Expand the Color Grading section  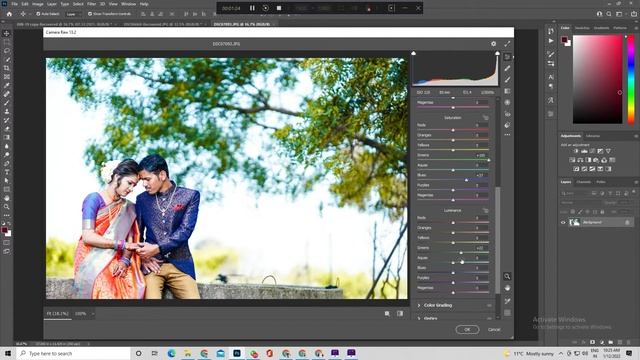coord(419,305)
